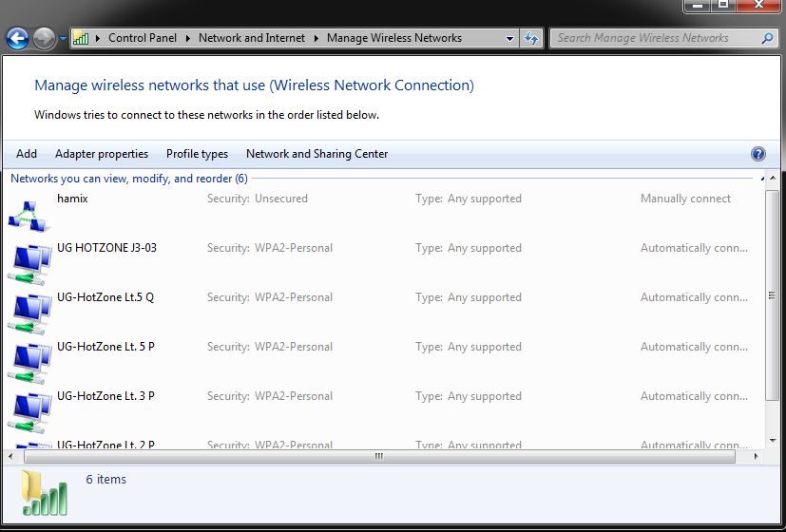Select UG HOTZONE J3-03 network name

(106, 247)
